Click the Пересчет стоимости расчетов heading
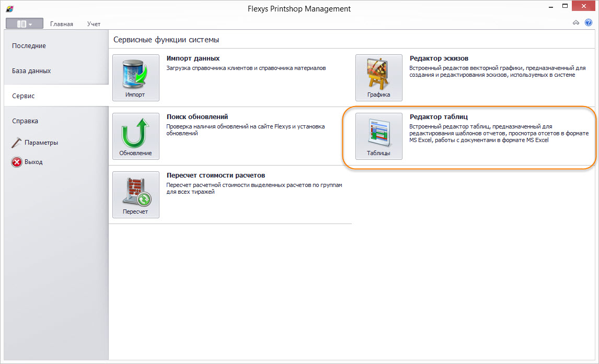The image size is (599, 364). (216, 175)
